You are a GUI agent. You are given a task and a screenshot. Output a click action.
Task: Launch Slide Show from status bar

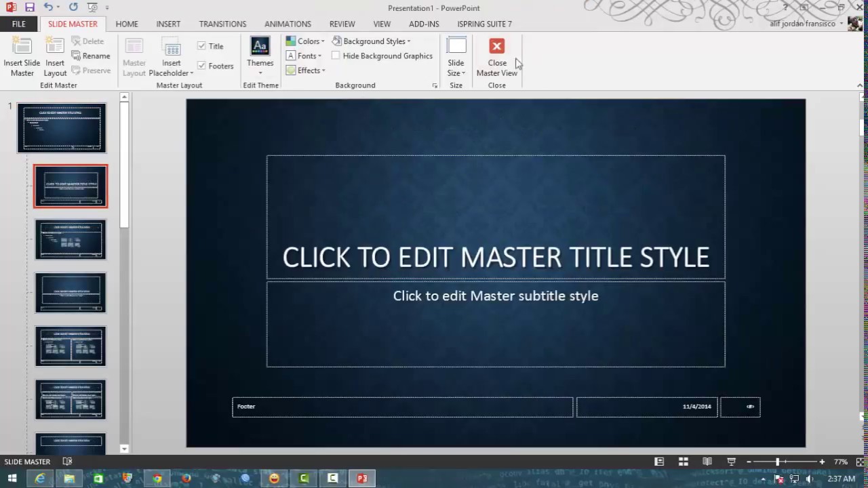tap(731, 462)
